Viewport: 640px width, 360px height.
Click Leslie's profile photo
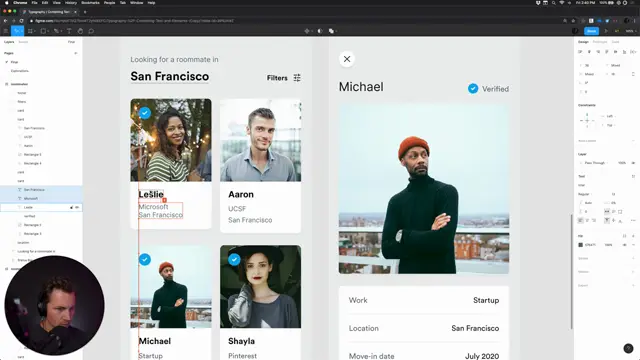pos(171,140)
